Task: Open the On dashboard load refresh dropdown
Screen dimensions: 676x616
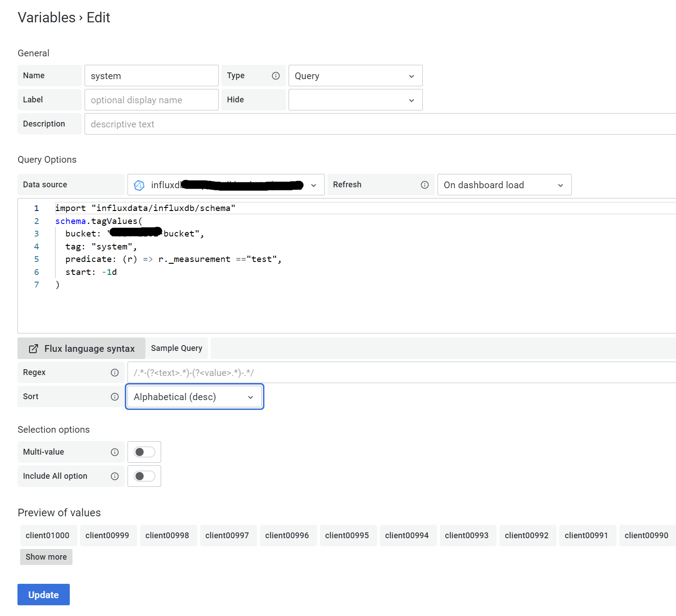Action: click(x=504, y=184)
